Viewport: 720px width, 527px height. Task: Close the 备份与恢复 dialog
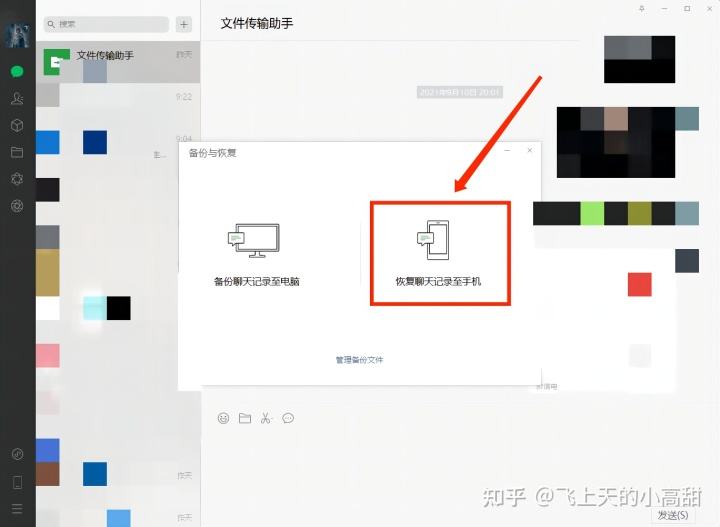click(529, 150)
